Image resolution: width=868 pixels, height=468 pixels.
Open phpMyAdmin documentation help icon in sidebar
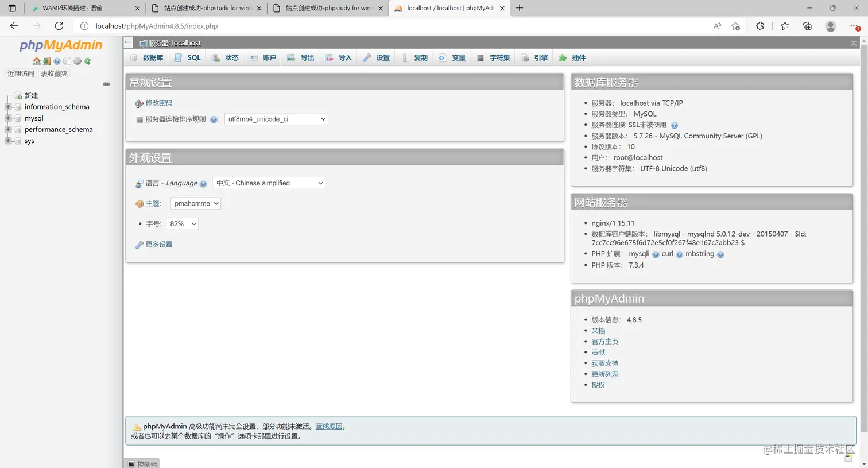click(57, 61)
